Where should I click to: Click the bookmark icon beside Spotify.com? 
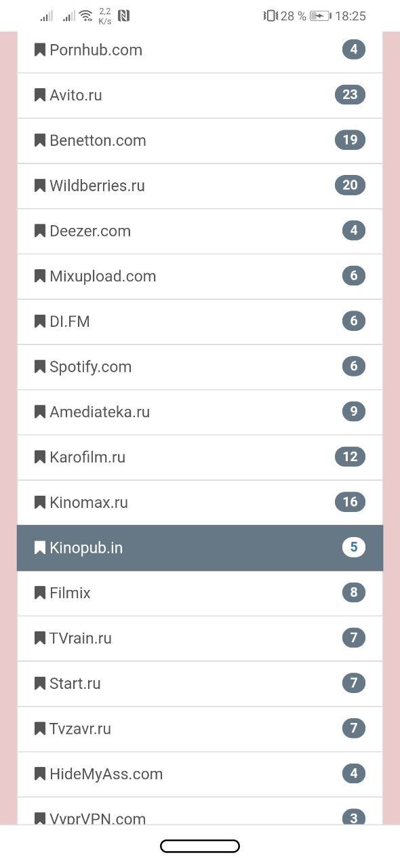pos(40,367)
